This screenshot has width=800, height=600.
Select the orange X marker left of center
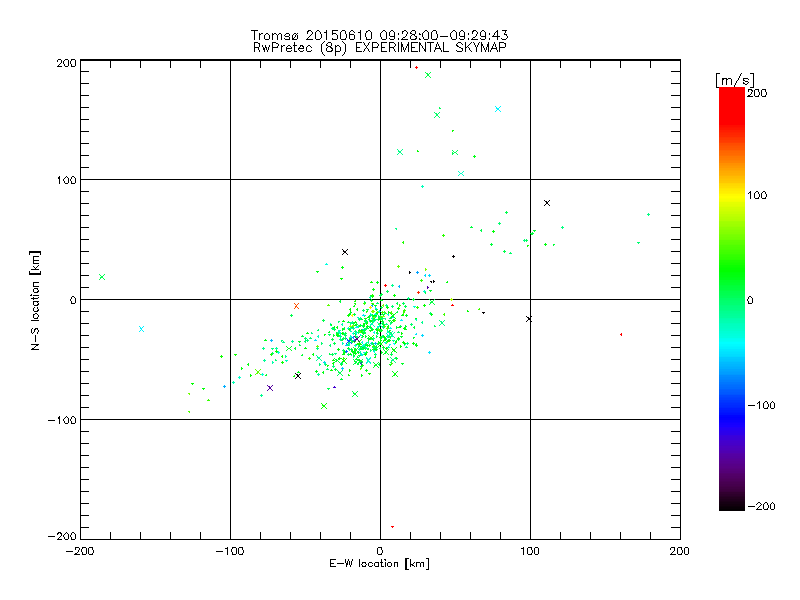(296, 306)
